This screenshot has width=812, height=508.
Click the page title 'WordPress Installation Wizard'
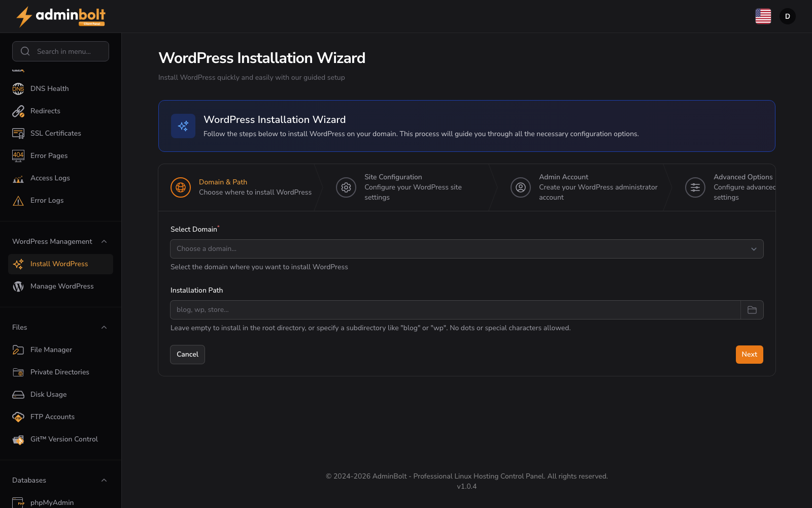(x=262, y=58)
